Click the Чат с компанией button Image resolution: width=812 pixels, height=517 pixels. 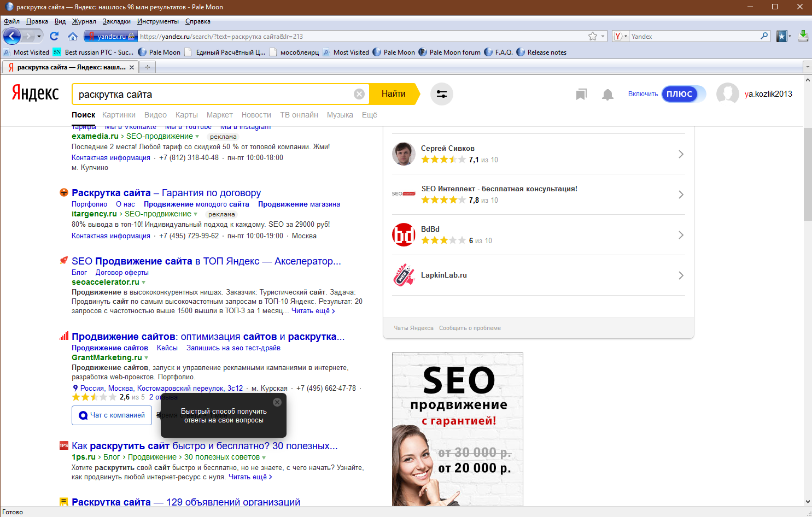coord(112,415)
